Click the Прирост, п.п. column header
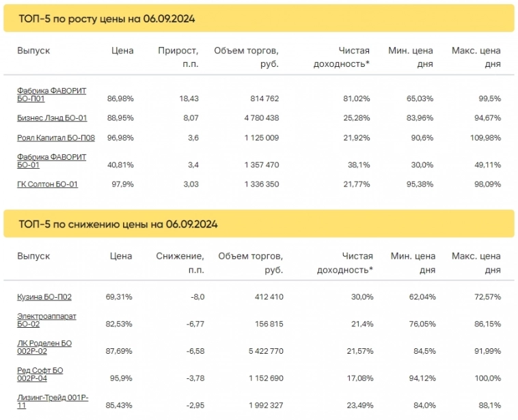Screen dimensions: 518x420 coord(178,57)
